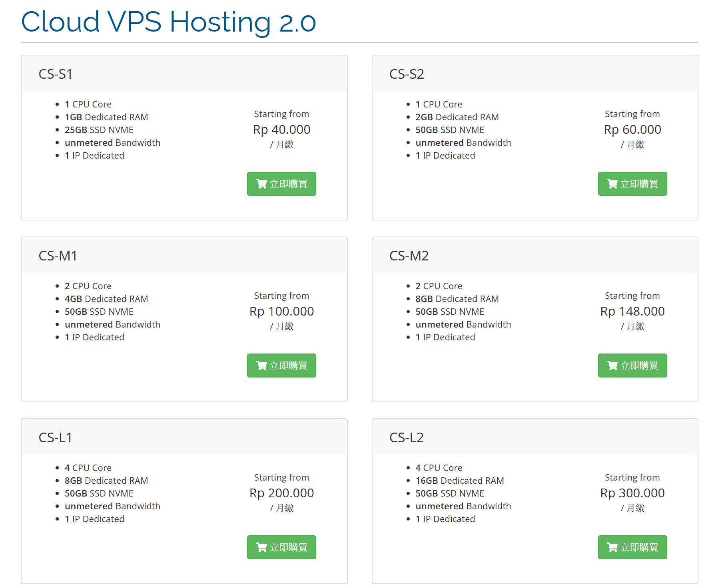Click the CS-M2 plan heading
Viewport: 710px width, 588px height.
[409, 256]
